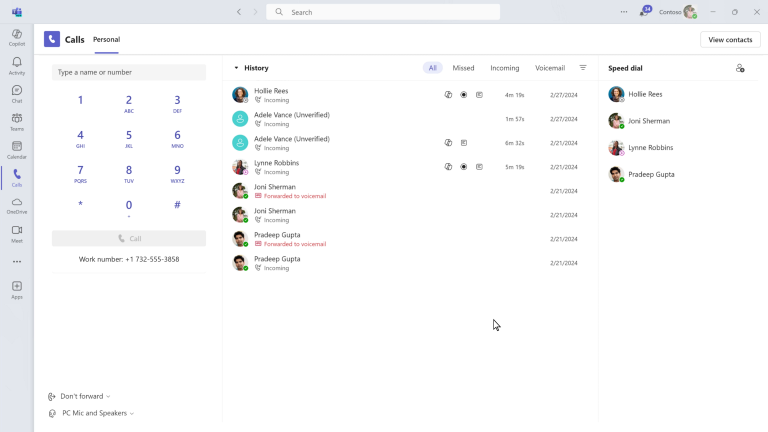Open OneDrive from the sidebar
The width and height of the screenshot is (768, 432).
coord(17,206)
